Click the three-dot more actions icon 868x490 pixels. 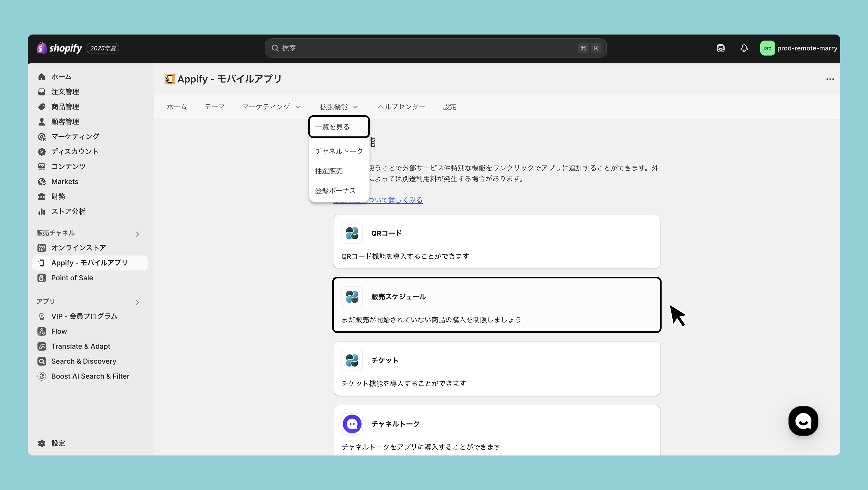point(830,79)
